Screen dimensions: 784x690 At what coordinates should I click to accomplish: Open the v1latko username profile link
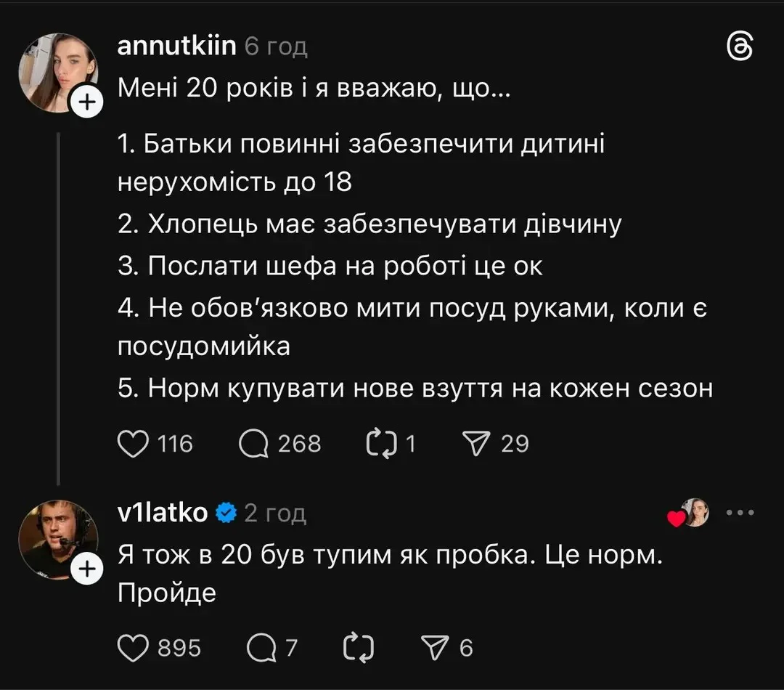click(162, 513)
